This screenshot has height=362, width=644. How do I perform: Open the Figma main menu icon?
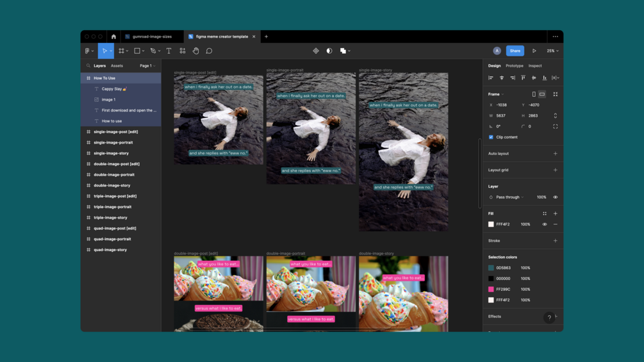point(87,51)
